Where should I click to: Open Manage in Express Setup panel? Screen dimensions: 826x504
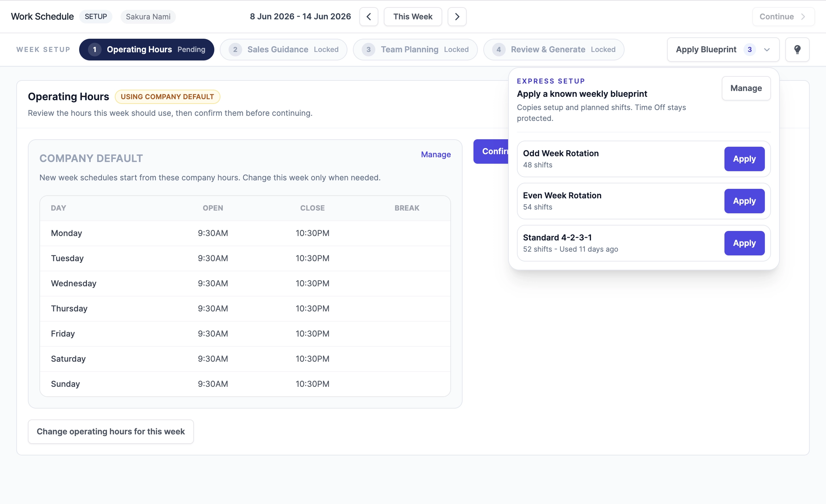pyautogui.click(x=746, y=88)
